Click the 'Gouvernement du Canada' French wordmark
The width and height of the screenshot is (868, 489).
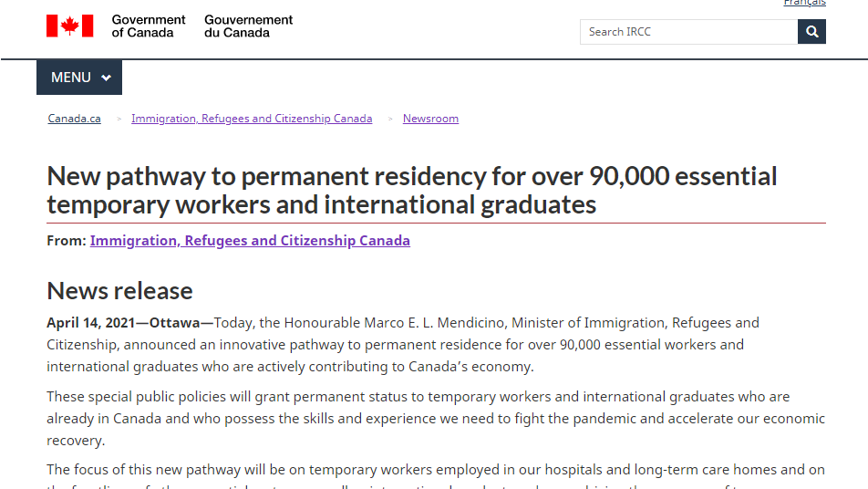tap(248, 26)
